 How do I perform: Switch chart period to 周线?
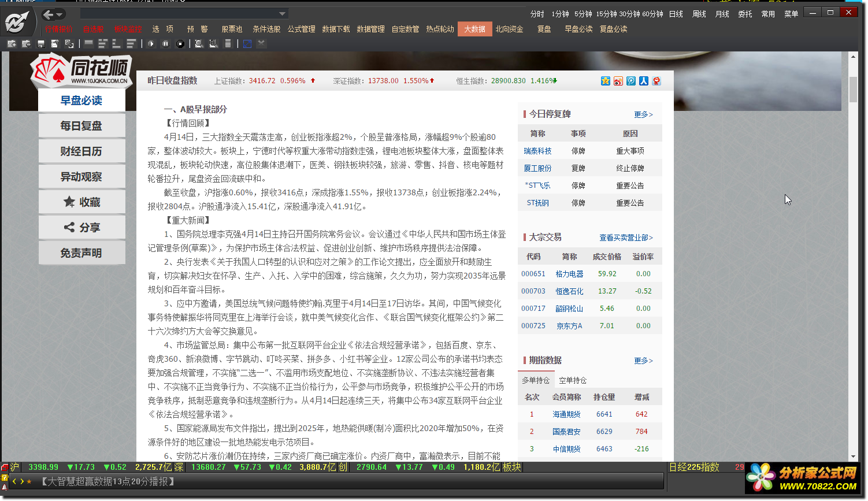pyautogui.click(x=699, y=14)
